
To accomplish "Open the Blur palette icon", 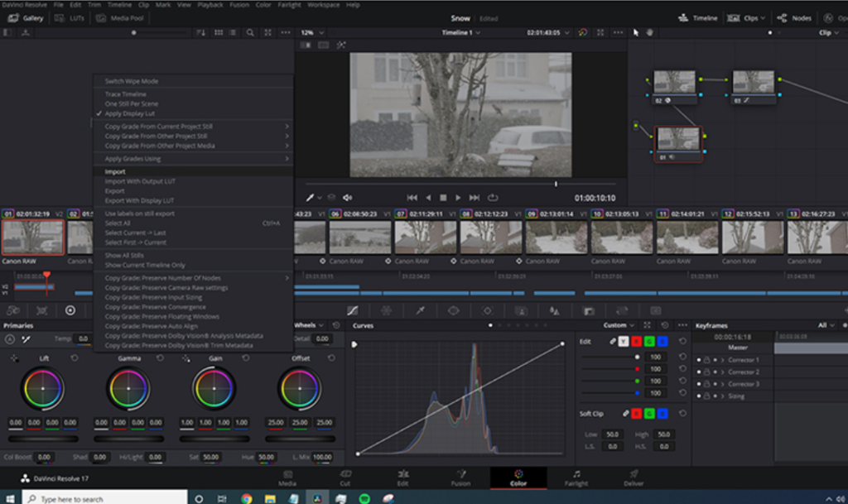I will click(554, 310).
